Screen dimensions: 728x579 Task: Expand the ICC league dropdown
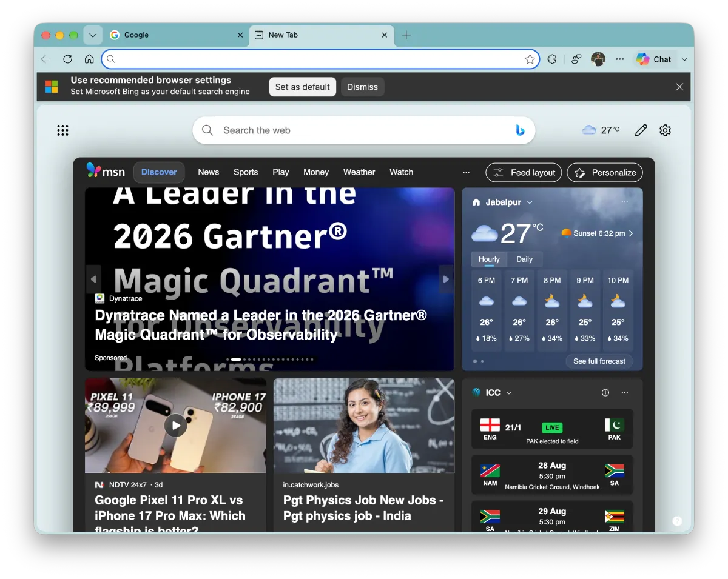pos(509,393)
